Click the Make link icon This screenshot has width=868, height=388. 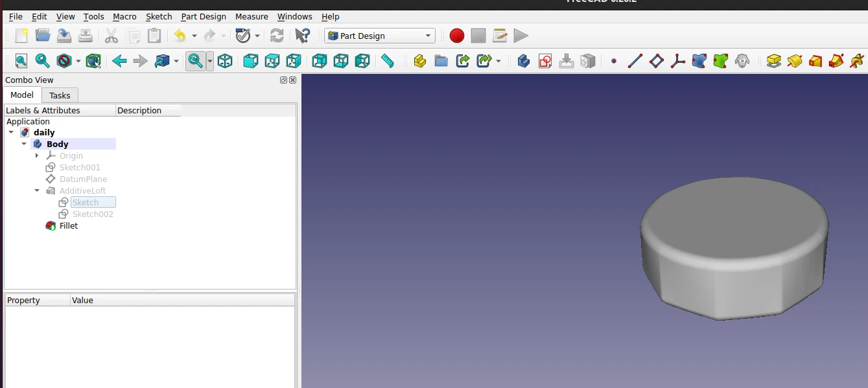click(x=463, y=61)
